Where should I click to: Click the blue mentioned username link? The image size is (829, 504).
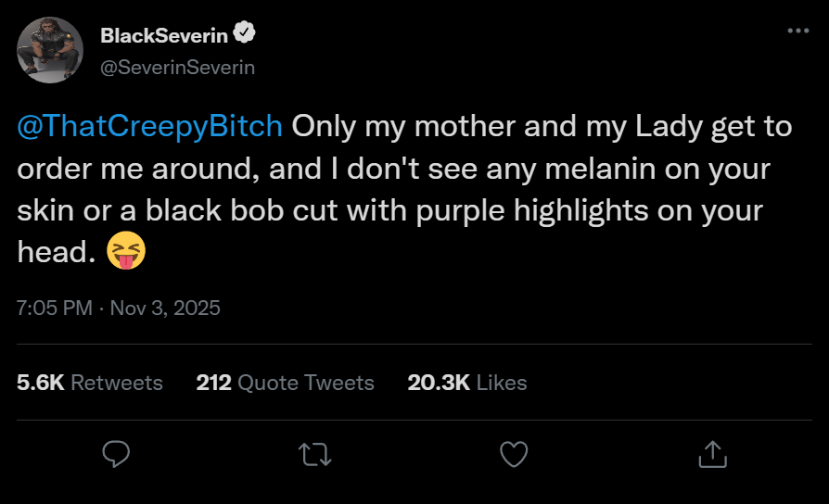pos(150,127)
